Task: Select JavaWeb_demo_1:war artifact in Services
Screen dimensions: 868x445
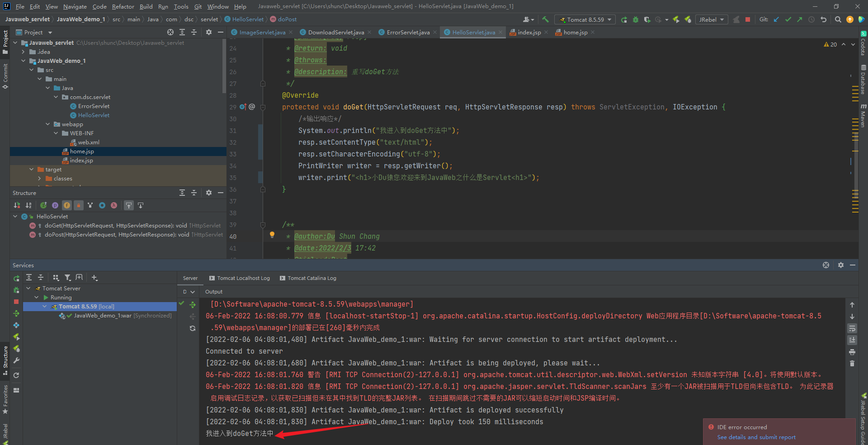Action: pos(115,315)
